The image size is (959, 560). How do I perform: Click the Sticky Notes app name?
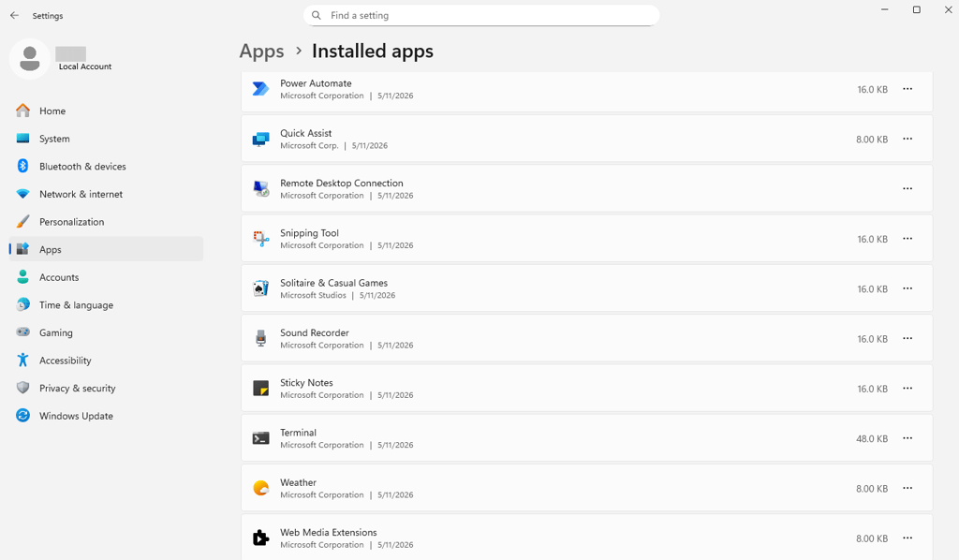306,383
